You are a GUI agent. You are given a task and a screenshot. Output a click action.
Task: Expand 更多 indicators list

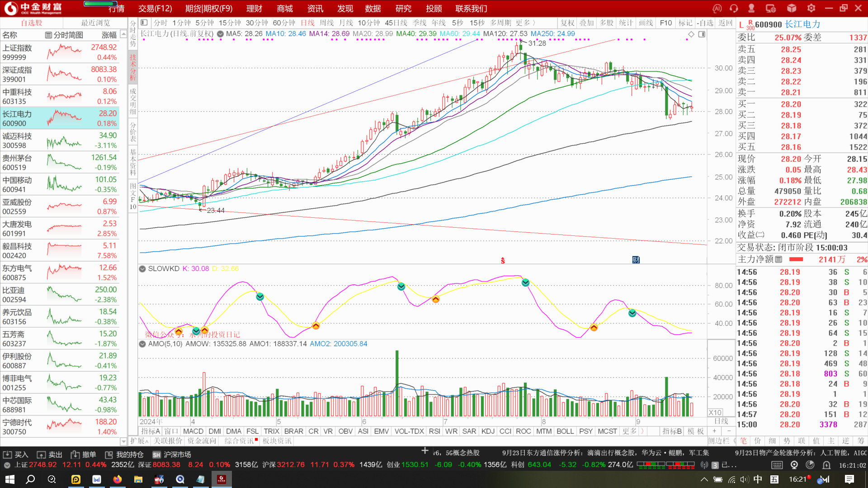[633, 432]
